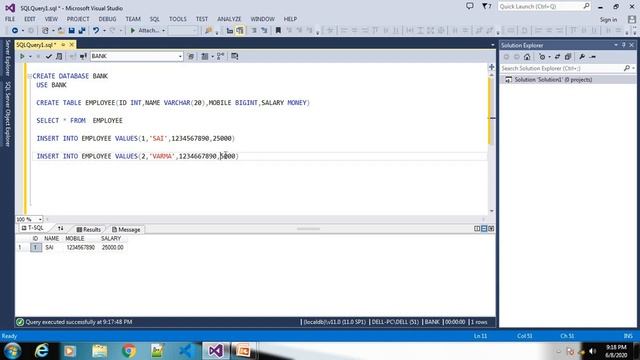
Task: Open the DEBUG menu
Action: pyautogui.click(x=107, y=19)
